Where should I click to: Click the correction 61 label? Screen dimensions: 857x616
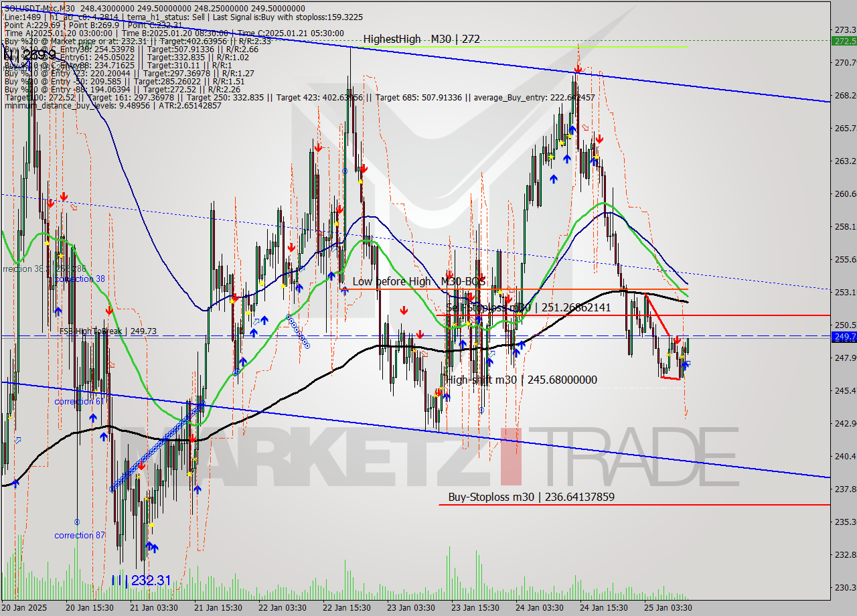click(x=78, y=401)
